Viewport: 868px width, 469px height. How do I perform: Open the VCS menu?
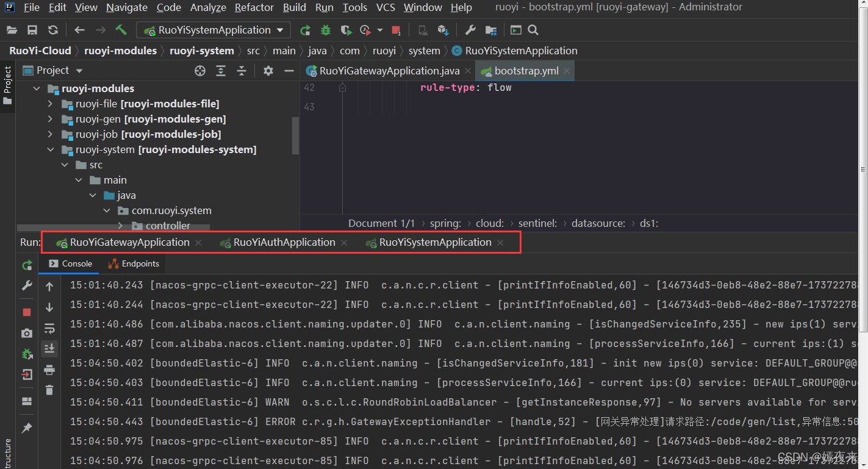(x=386, y=7)
